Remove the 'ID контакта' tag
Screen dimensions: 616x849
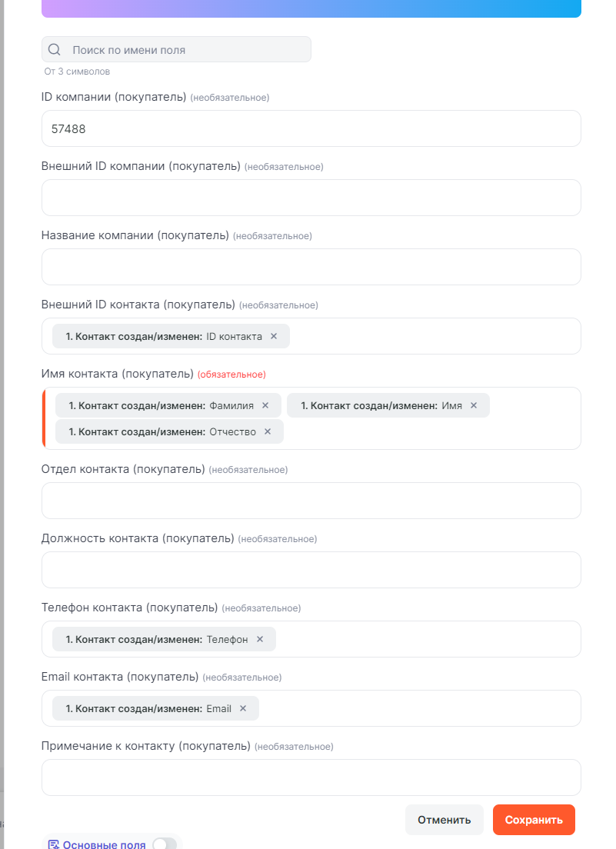(x=274, y=336)
